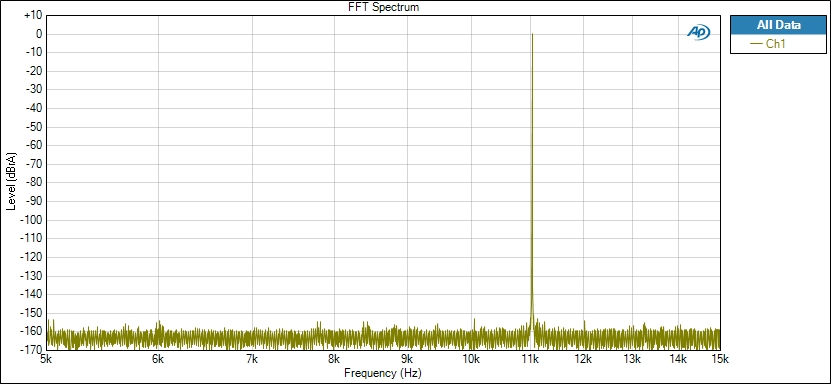Click the 0 level axis label
The image size is (831, 384).
[x=39, y=34]
